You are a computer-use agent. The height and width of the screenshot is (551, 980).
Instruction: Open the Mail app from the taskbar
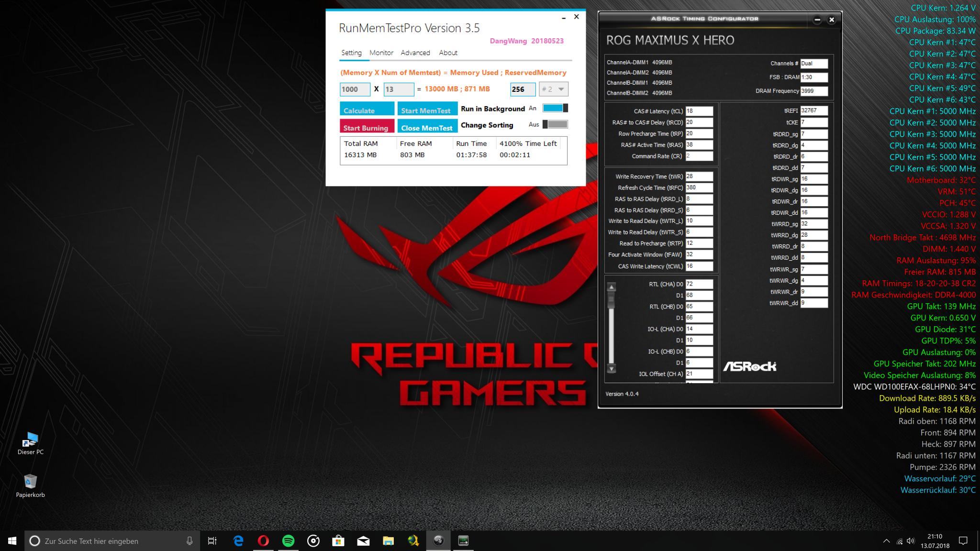coord(363,541)
